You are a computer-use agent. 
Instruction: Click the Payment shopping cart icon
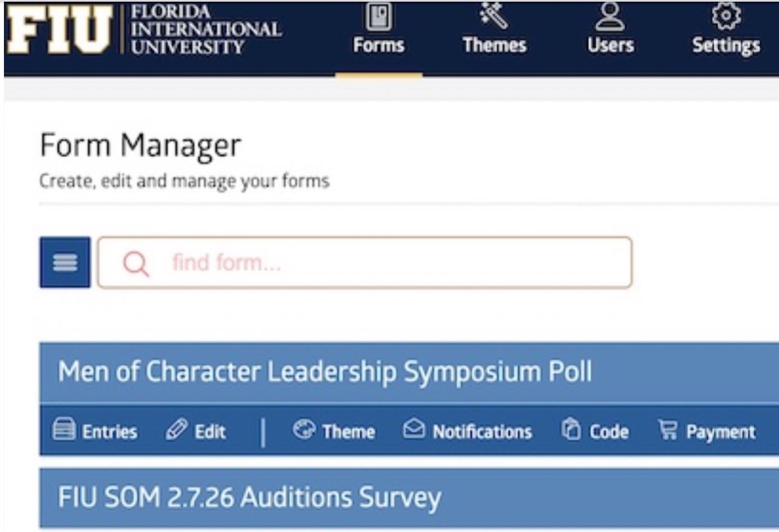[668, 430]
